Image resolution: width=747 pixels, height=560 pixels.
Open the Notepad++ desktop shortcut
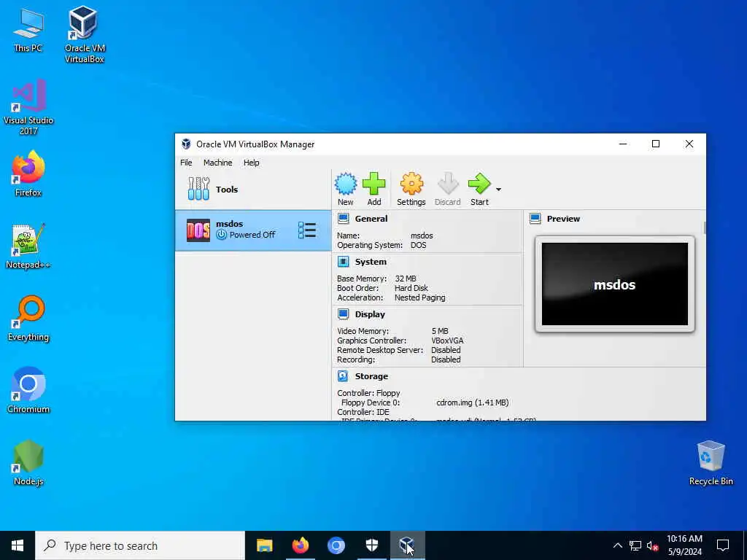tap(28, 246)
